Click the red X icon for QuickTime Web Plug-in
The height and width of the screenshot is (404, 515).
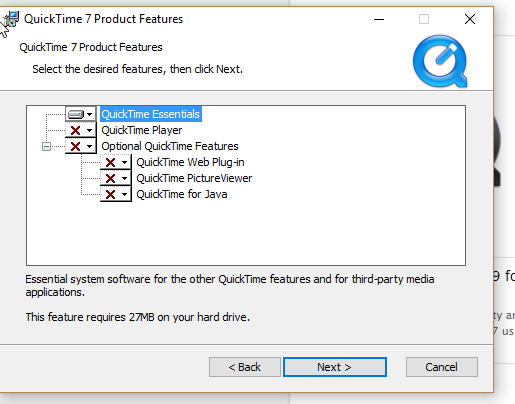pos(110,162)
